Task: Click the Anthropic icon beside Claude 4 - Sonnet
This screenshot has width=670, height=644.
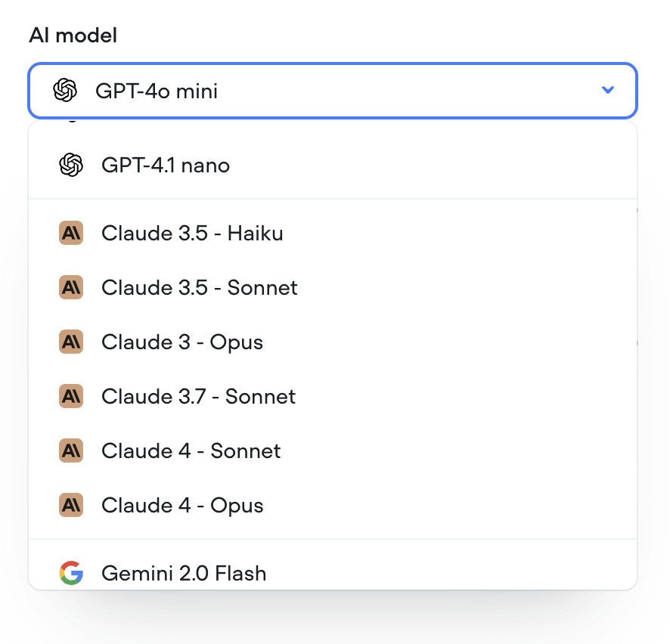Action: (71, 450)
